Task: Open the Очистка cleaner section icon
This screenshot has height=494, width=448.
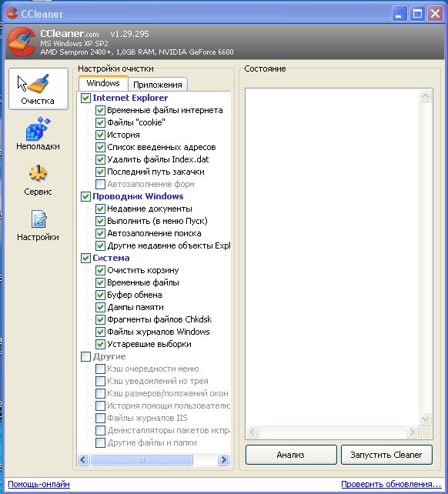Action: tap(38, 88)
